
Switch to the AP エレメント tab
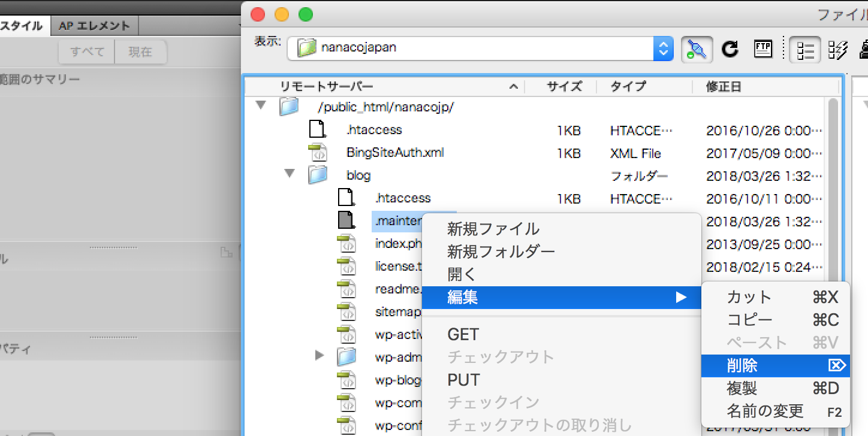click(x=94, y=26)
